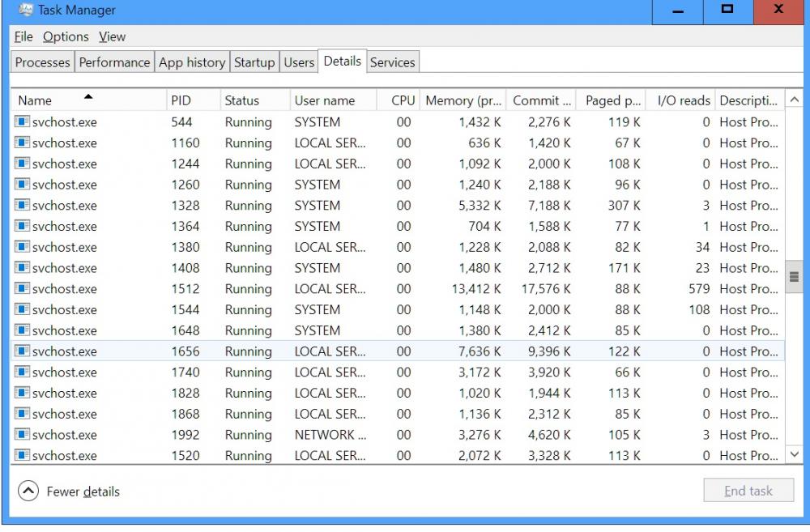Image resolution: width=810 pixels, height=532 pixels.
Task: Switch to the App history tab
Action: point(192,62)
